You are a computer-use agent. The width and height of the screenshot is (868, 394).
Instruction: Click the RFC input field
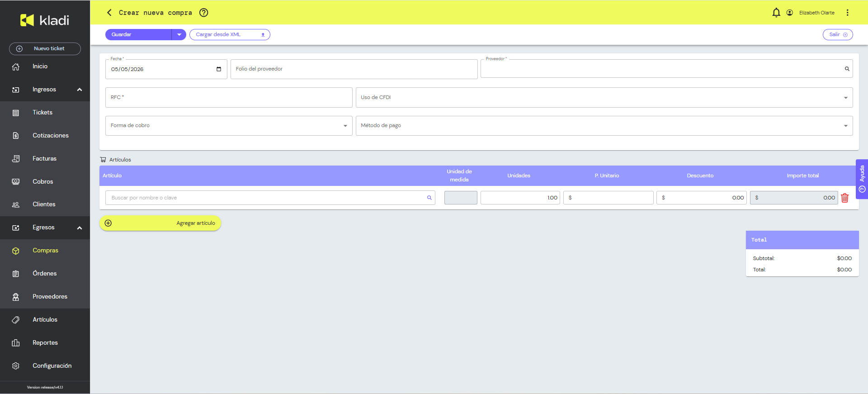pyautogui.click(x=229, y=97)
